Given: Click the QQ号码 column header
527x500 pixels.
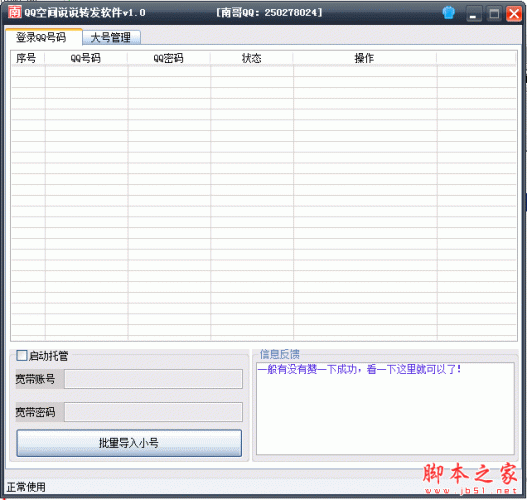Looking at the screenshot, I should (86, 58).
